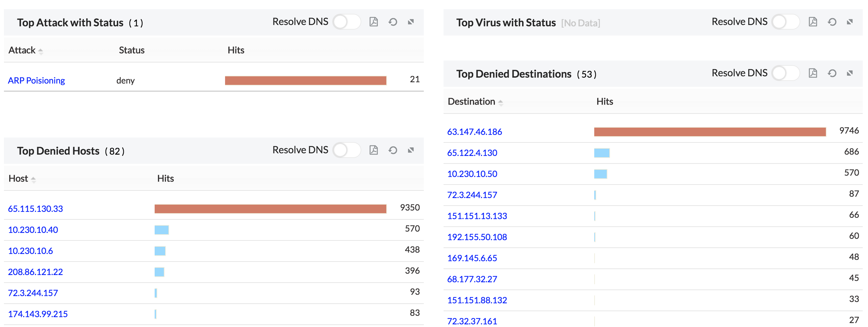Click the hits bar for ARP Poisoning
Image resolution: width=868 pixels, height=327 pixels.
pos(305,80)
